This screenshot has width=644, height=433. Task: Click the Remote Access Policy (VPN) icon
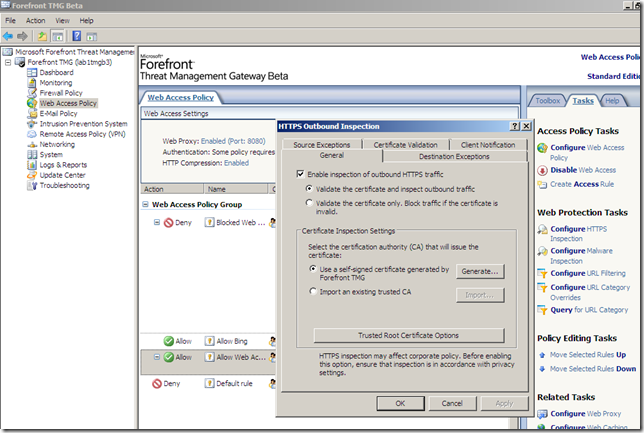(32, 134)
